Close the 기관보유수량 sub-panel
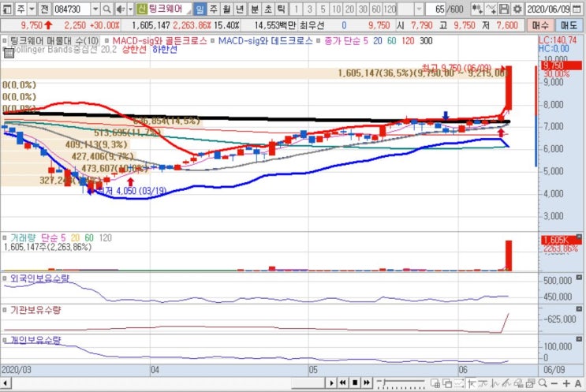This screenshot has width=586, height=392. [579, 308]
